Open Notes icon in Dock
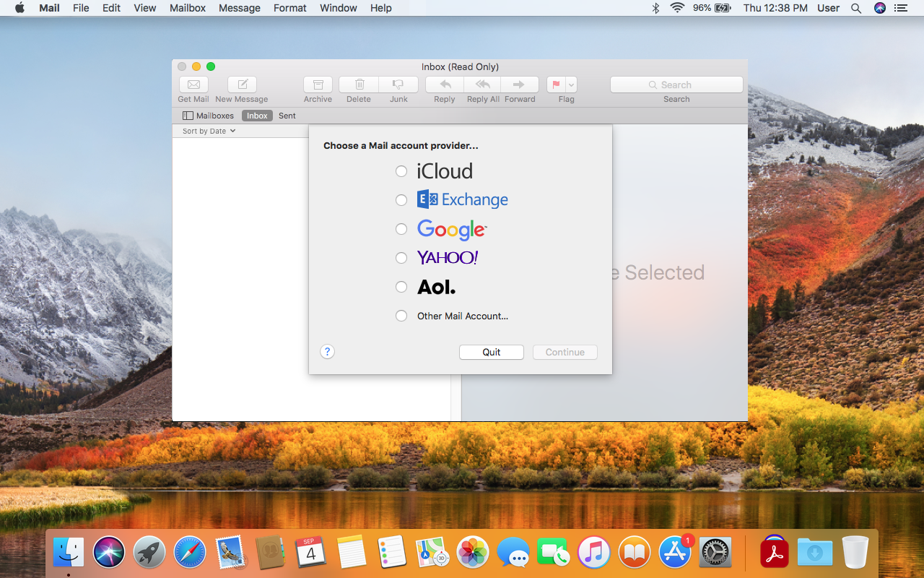 tap(352, 553)
